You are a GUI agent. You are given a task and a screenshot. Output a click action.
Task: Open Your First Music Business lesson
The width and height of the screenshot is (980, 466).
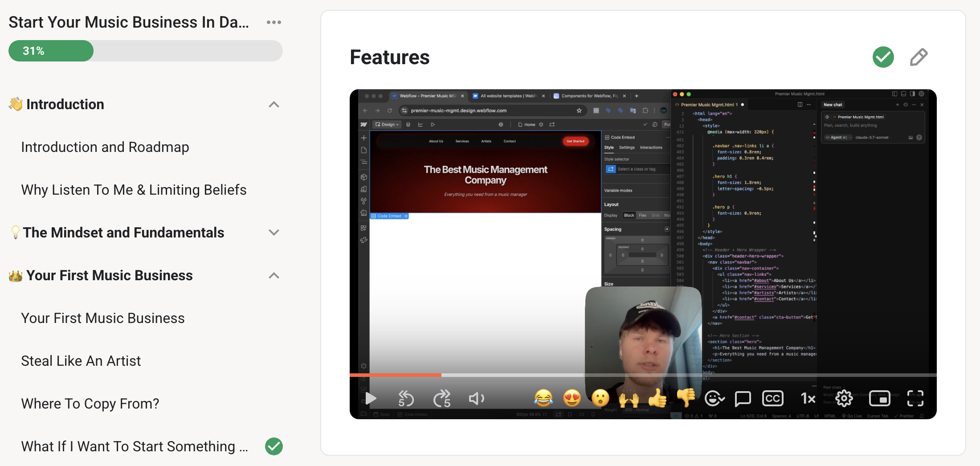coord(103,318)
